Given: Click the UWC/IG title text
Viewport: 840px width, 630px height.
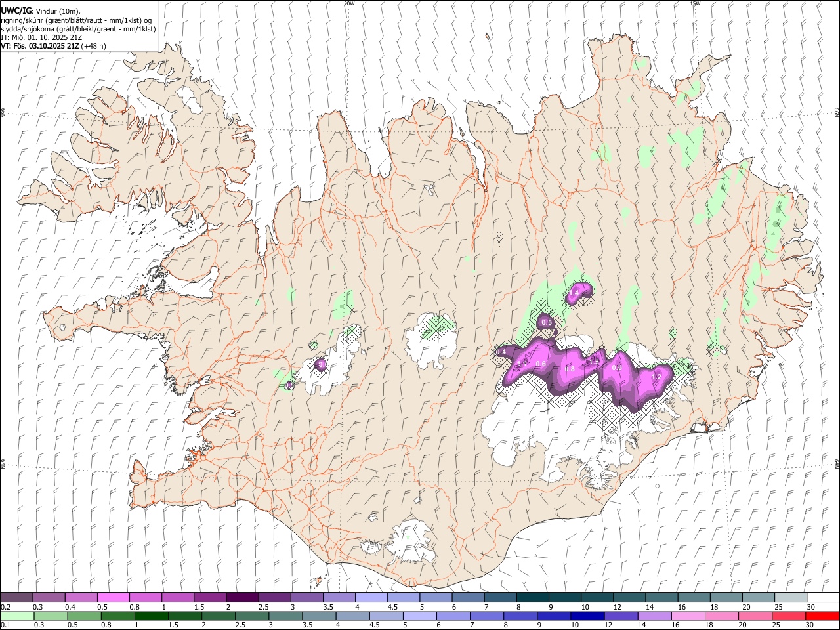Looking at the screenshot, I should [16, 11].
